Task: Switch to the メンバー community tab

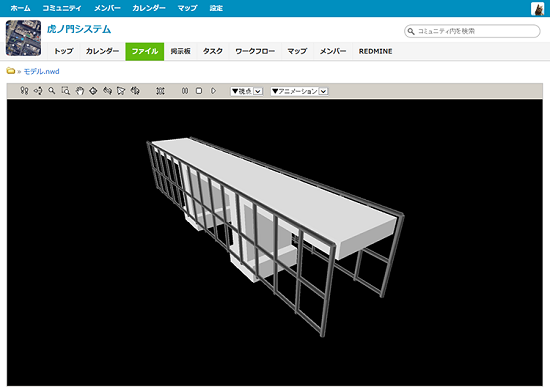Action: click(333, 51)
